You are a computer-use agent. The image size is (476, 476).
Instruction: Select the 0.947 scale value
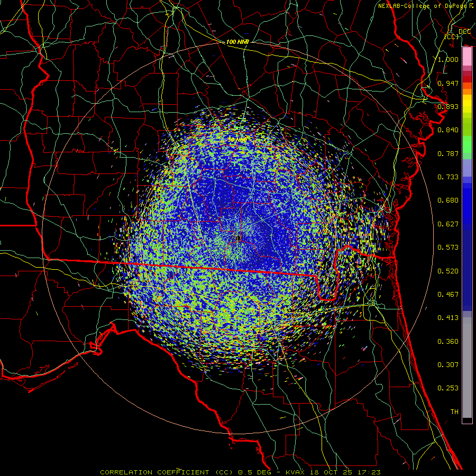[448, 83]
